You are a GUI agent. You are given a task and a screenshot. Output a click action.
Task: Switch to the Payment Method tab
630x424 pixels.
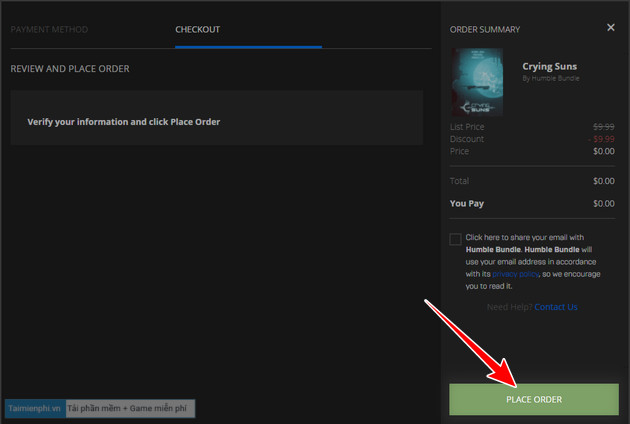point(49,29)
